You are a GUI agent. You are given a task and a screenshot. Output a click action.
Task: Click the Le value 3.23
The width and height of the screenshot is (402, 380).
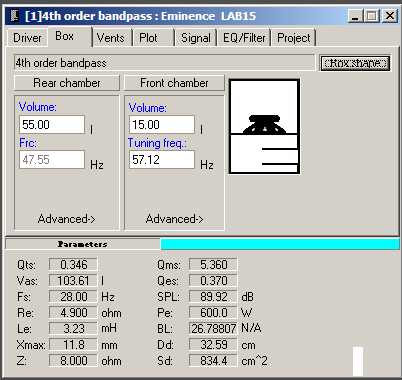[x=73, y=329]
